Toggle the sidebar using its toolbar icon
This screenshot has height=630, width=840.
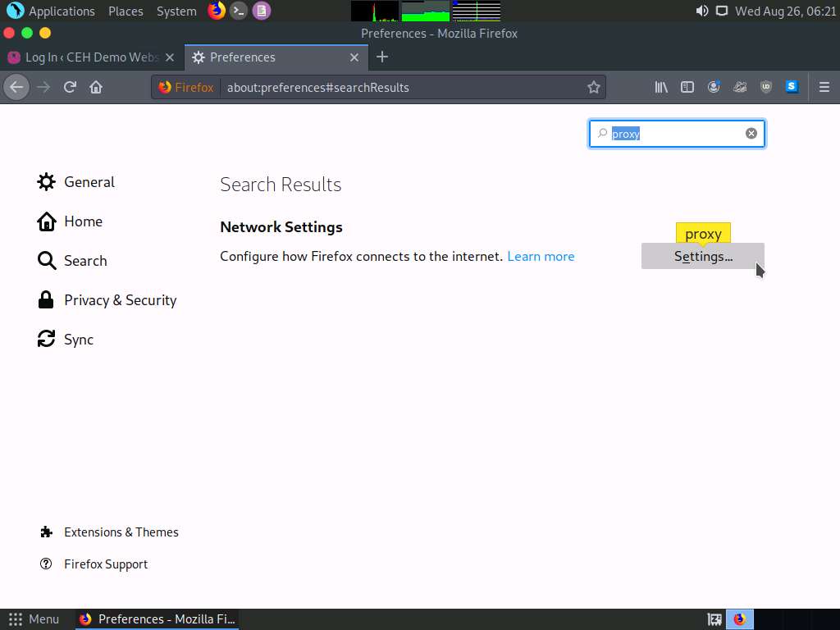click(x=687, y=87)
